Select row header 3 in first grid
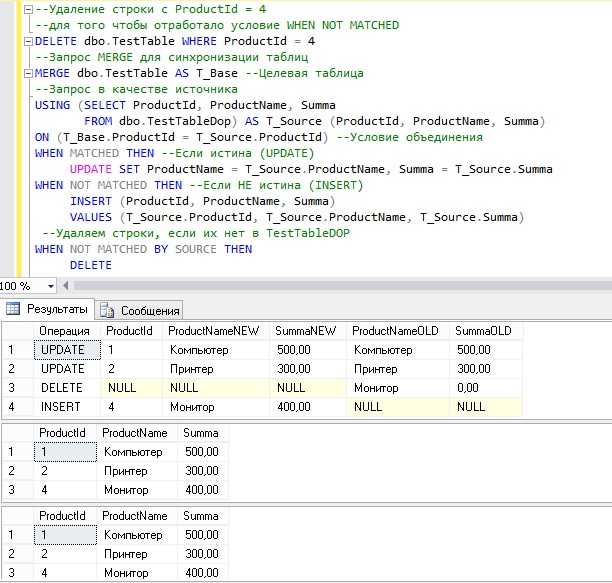The width and height of the screenshot is (612, 583). point(17,388)
